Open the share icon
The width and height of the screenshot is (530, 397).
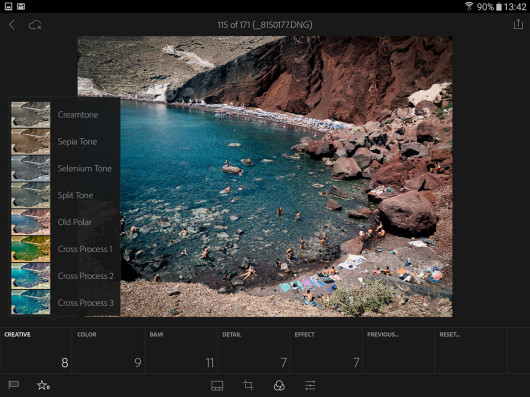coord(518,24)
